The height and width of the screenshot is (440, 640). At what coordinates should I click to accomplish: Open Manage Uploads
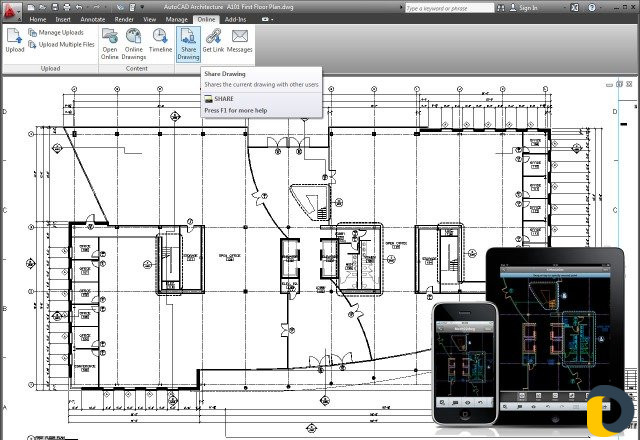(56, 32)
